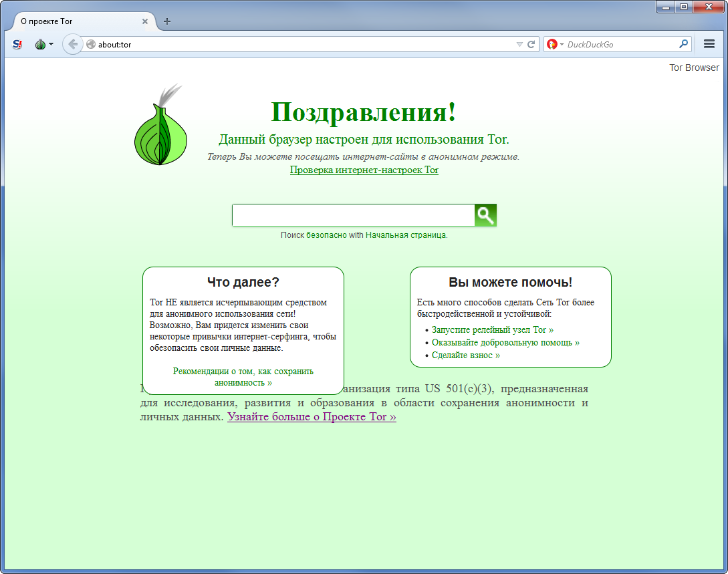
Task: Open the "Начальная страница" link
Action: (405, 235)
